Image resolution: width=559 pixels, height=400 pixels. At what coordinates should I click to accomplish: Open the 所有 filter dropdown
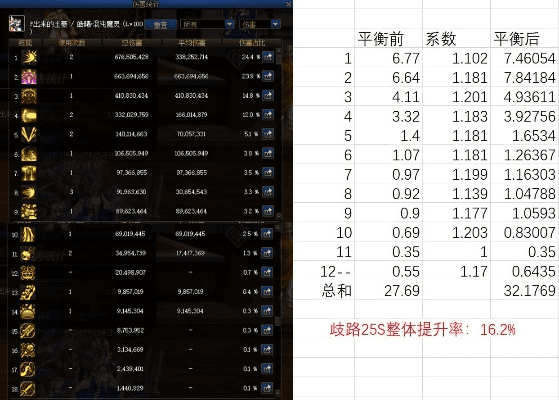click(207, 24)
